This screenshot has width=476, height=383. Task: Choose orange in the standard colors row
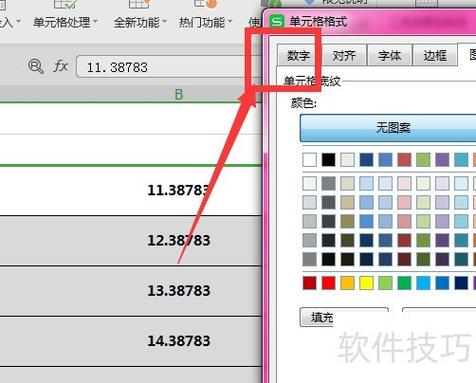pyautogui.click(x=347, y=283)
